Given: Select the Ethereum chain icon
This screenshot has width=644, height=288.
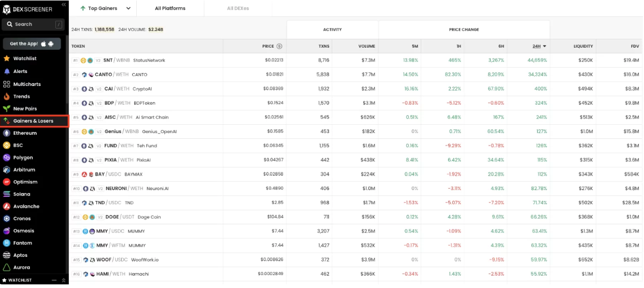Looking at the screenshot, I should tap(7, 133).
